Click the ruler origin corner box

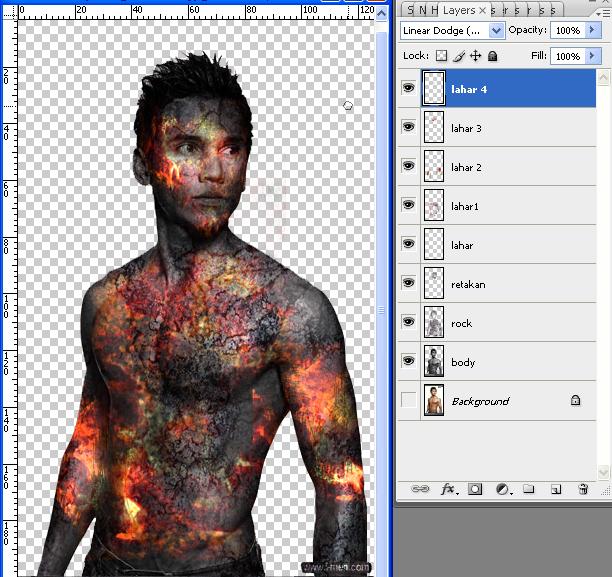click(10, 12)
